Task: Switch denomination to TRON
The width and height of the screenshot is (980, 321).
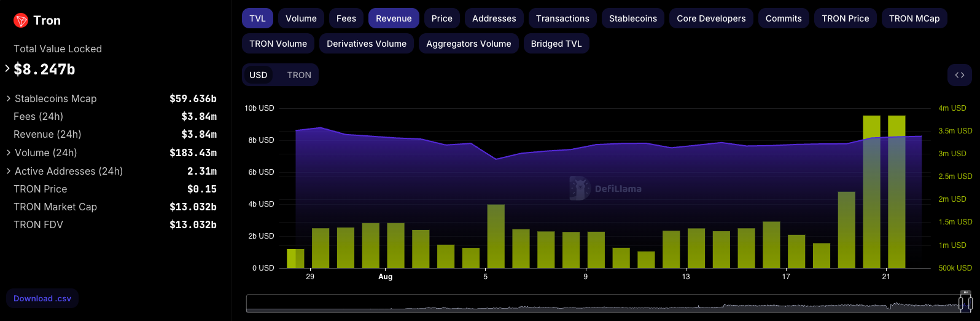Action: (299, 75)
